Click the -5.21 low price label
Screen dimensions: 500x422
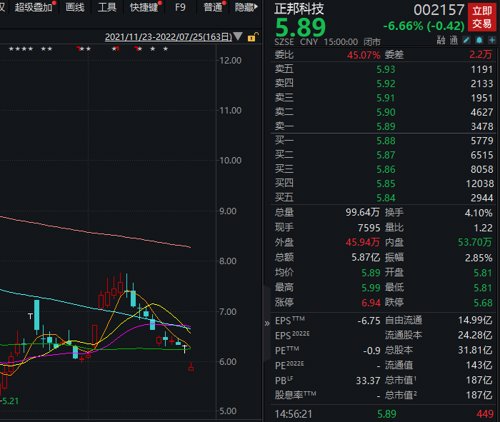point(10,401)
